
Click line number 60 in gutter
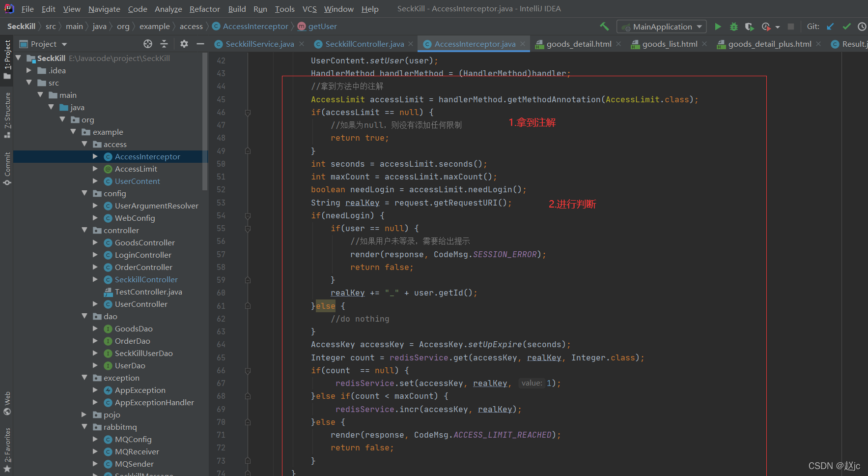coord(221,293)
